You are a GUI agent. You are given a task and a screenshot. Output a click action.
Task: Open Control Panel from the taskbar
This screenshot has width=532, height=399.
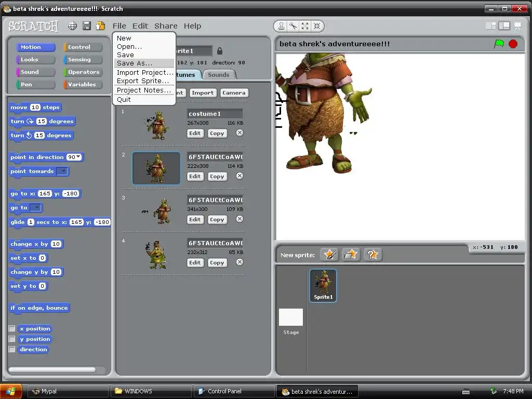coord(234,391)
